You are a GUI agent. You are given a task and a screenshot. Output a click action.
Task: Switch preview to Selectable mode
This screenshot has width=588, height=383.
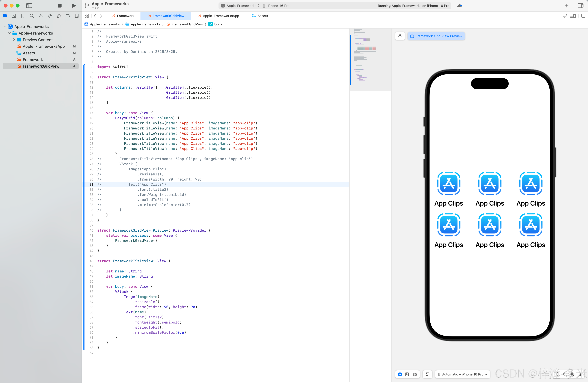tap(407, 374)
